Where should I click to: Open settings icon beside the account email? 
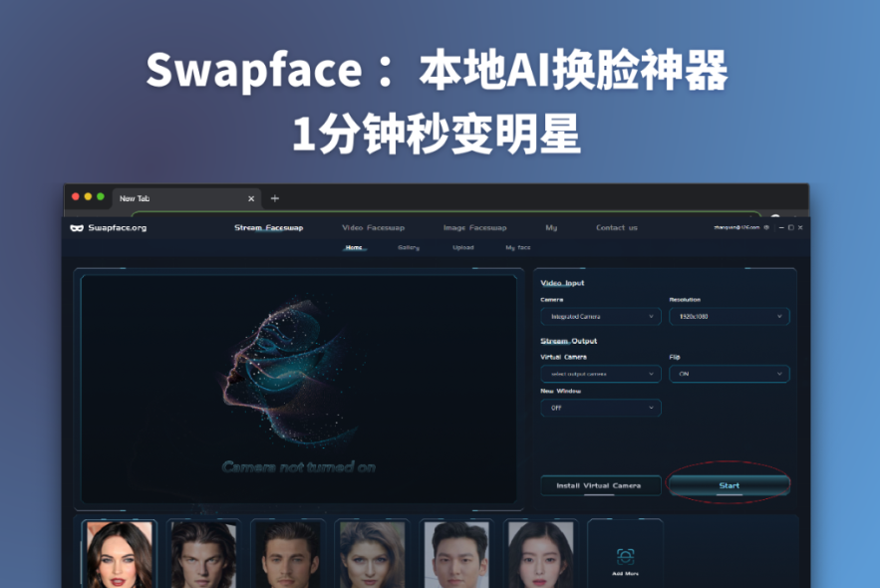coord(766,227)
